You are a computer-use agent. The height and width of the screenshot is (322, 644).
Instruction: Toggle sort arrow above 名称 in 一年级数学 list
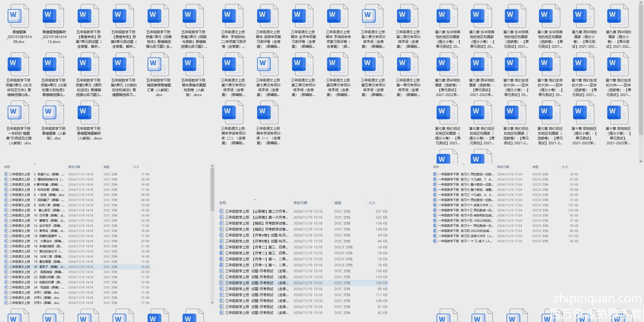pos(463,164)
